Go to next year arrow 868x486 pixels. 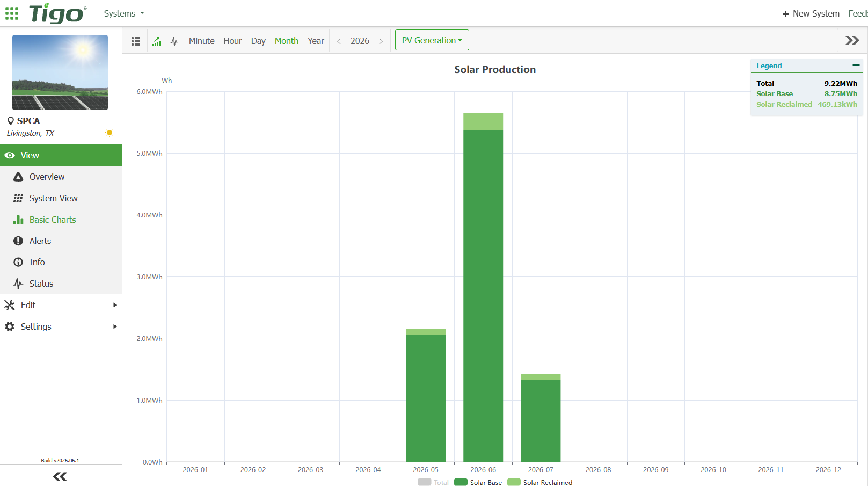381,41
